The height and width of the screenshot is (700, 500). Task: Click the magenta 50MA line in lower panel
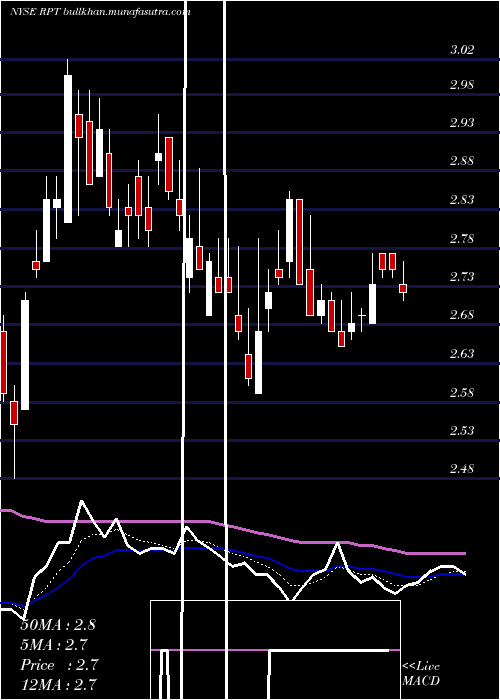point(232,533)
